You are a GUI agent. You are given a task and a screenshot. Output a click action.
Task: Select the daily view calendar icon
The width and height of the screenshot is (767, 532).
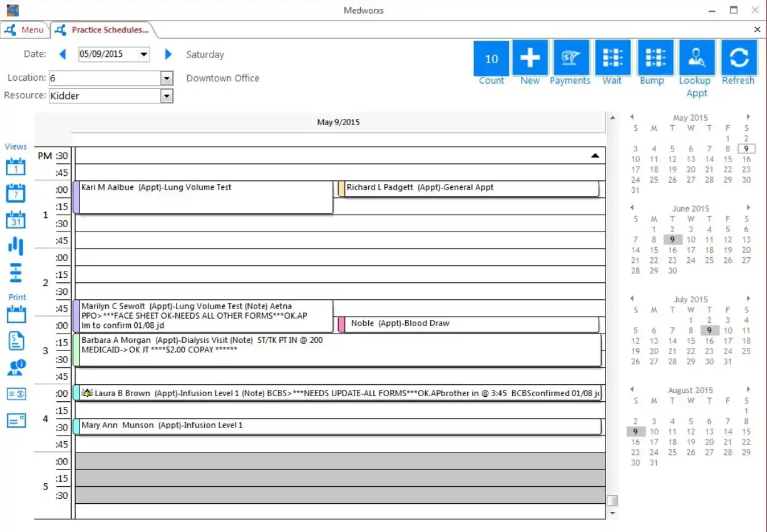tap(15, 166)
